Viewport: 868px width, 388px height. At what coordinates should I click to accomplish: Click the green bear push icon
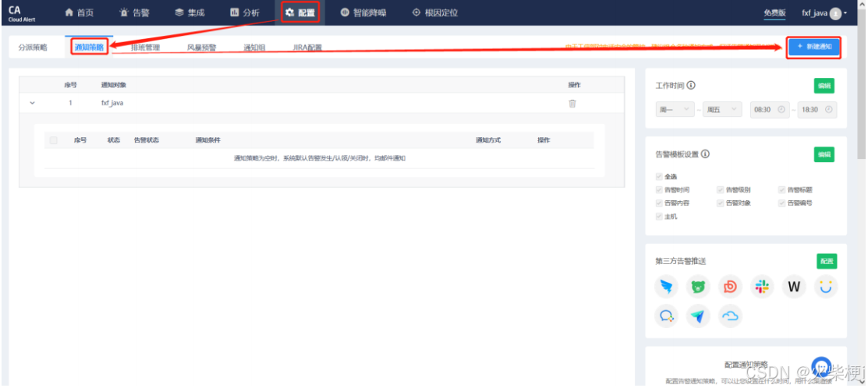698,286
